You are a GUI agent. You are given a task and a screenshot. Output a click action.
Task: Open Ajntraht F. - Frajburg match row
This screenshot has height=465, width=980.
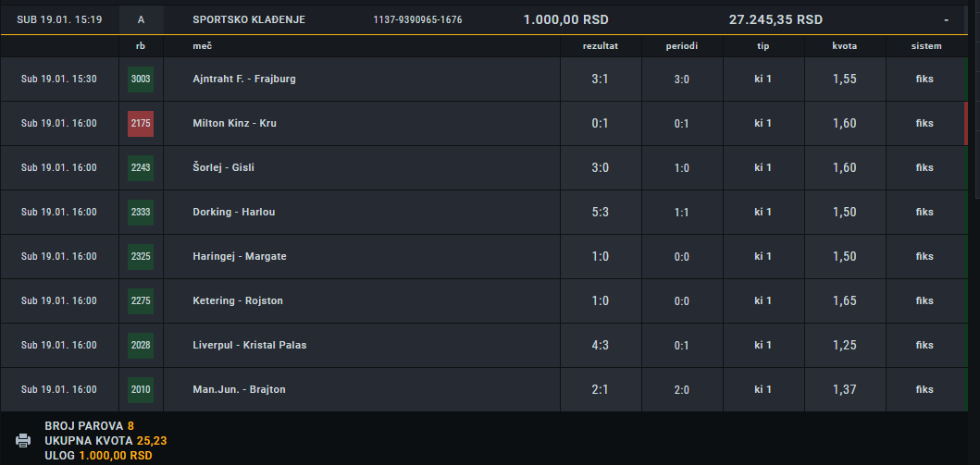pyautogui.click(x=244, y=80)
